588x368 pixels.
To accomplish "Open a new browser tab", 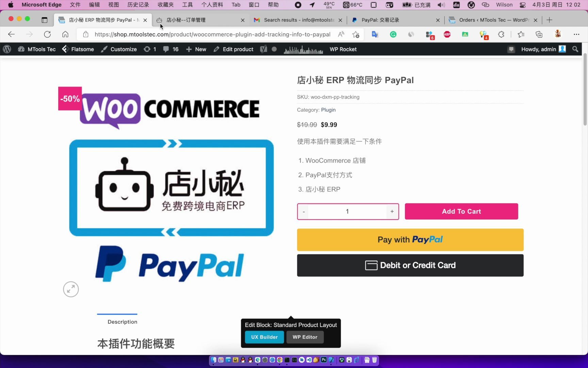I will click(x=549, y=20).
